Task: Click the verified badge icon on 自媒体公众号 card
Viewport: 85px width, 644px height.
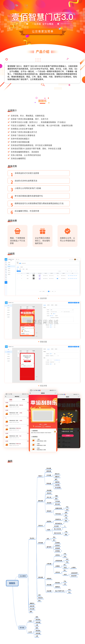Action: click(x=68, y=231)
